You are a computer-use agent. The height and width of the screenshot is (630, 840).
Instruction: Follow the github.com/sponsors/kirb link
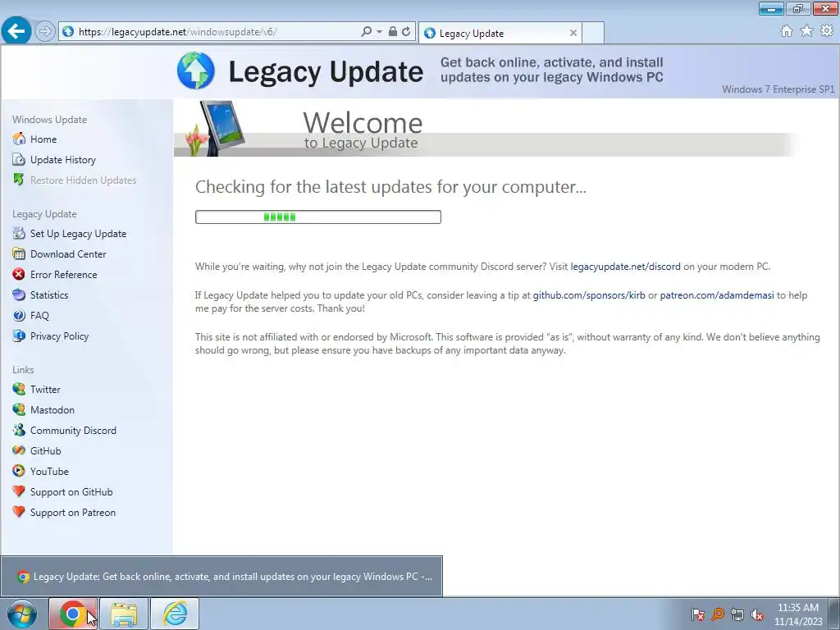point(589,295)
